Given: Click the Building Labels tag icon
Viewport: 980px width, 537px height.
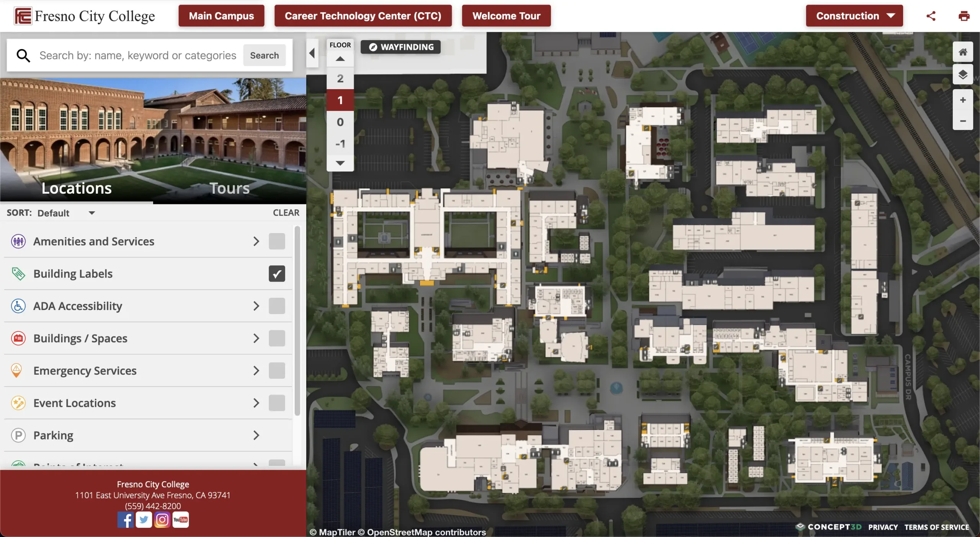Looking at the screenshot, I should pos(18,274).
